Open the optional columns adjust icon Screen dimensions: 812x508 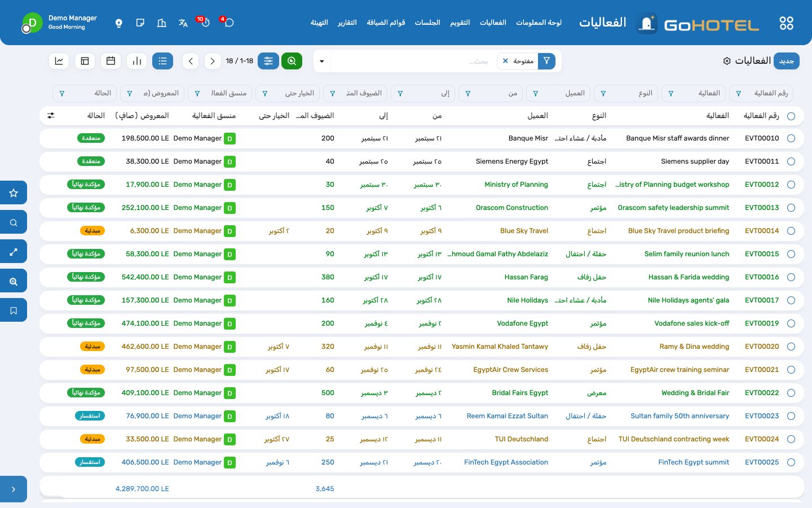pyautogui.click(x=51, y=116)
